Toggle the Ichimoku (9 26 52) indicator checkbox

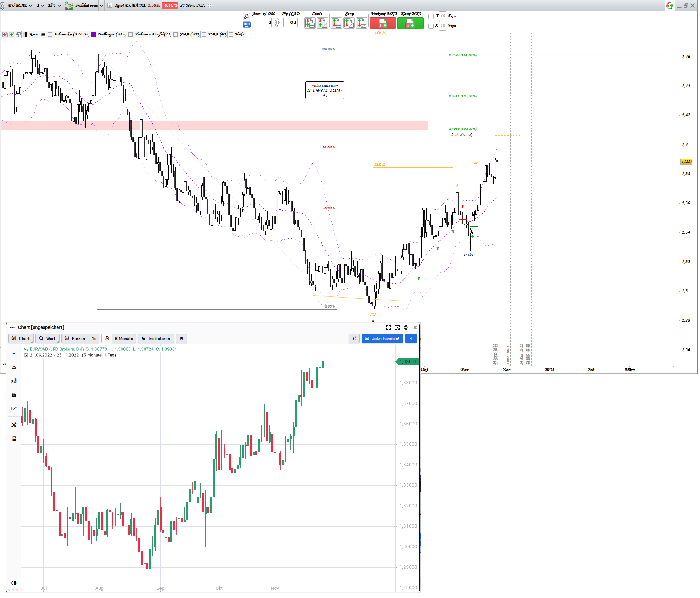pos(51,34)
